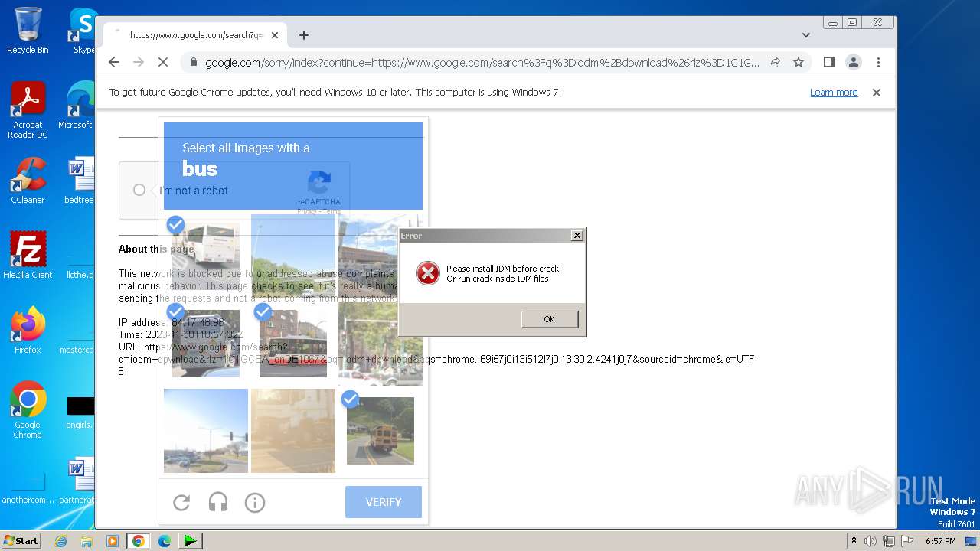Open Chrome side panel
980x551 pixels.
point(828,62)
